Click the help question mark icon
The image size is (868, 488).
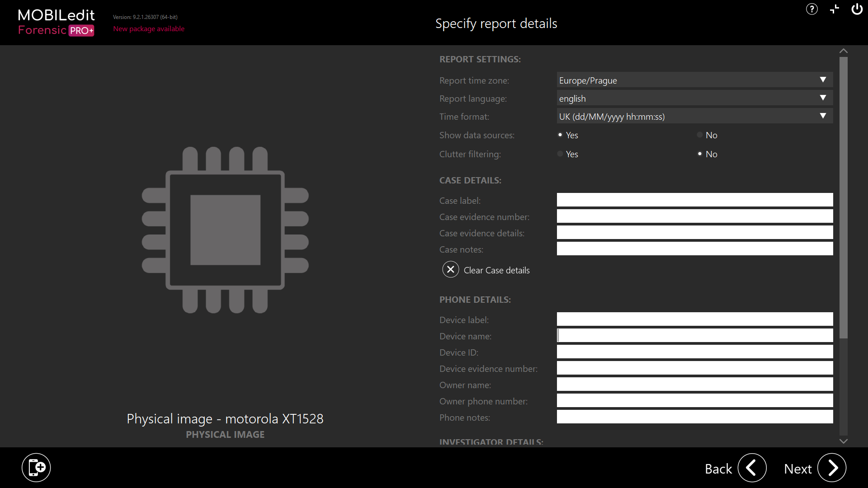[x=811, y=9]
